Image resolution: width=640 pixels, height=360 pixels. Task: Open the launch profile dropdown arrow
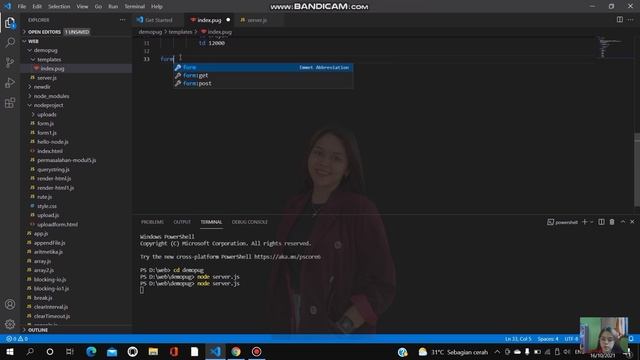click(x=591, y=222)
